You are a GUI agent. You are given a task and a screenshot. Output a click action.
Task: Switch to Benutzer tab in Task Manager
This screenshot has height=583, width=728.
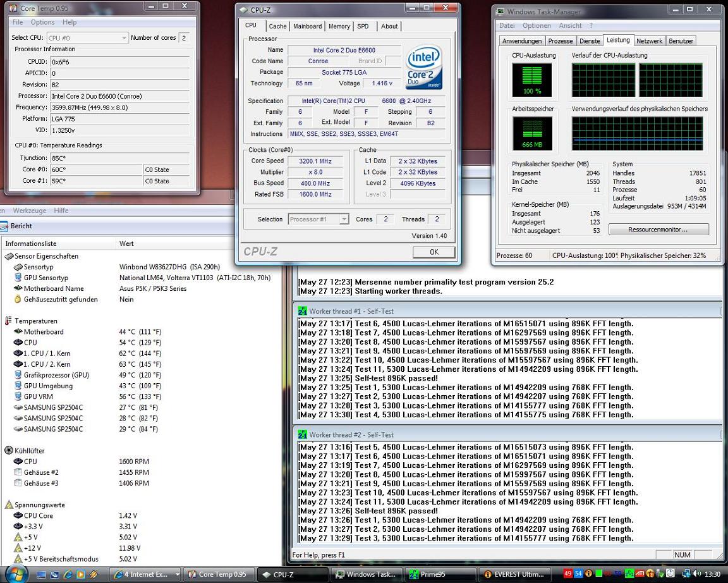[681, 41]
